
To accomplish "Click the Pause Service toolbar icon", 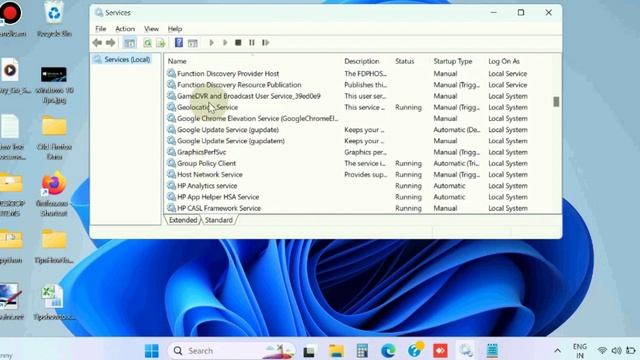I will (252, 42).
